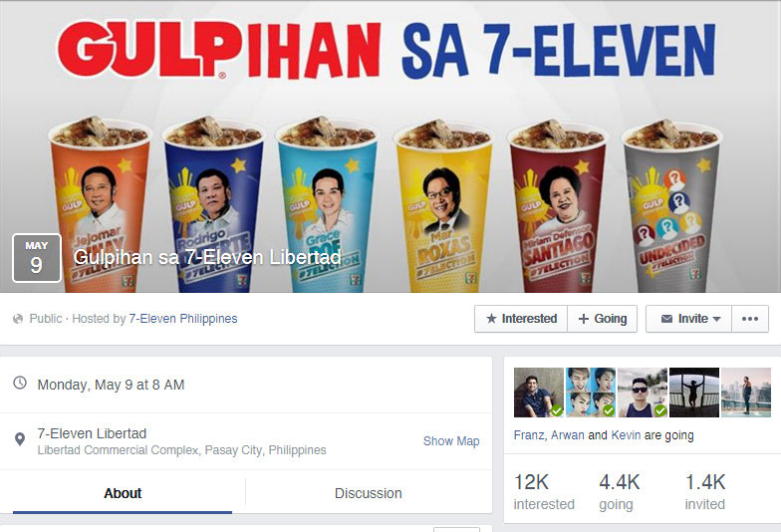Open Arwan's profile link

click(568, 435)
